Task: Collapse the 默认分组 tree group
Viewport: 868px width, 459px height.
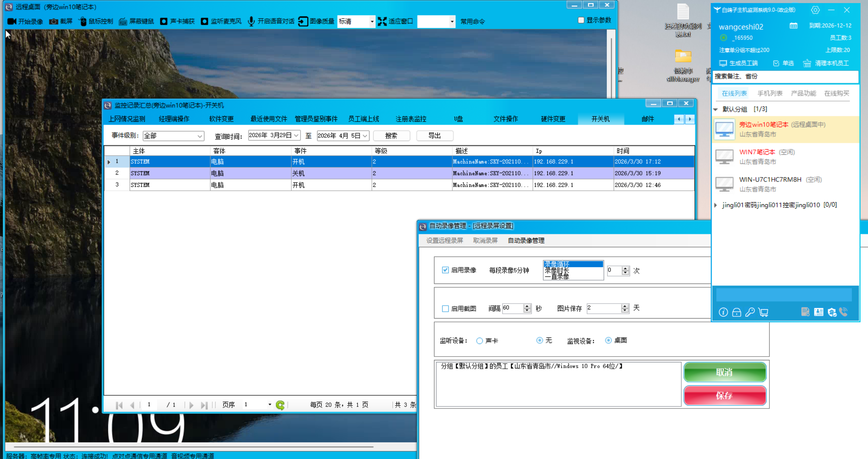Action: click(x=716, y=109)
